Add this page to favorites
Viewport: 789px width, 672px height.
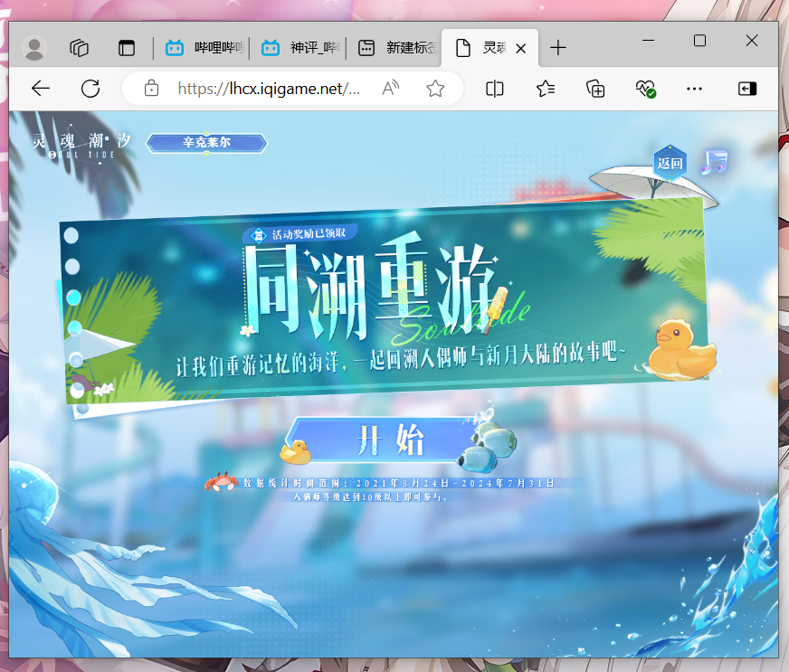tap(435, 89)
